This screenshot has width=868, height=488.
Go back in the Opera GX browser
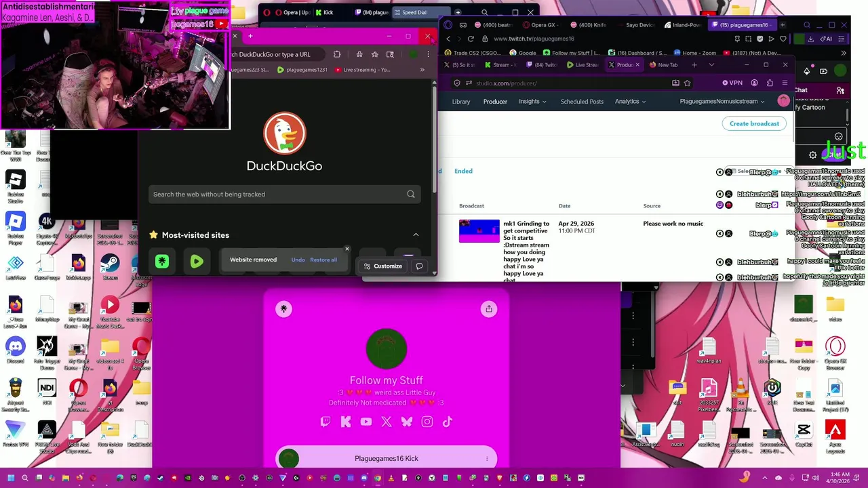click(448, 39)
